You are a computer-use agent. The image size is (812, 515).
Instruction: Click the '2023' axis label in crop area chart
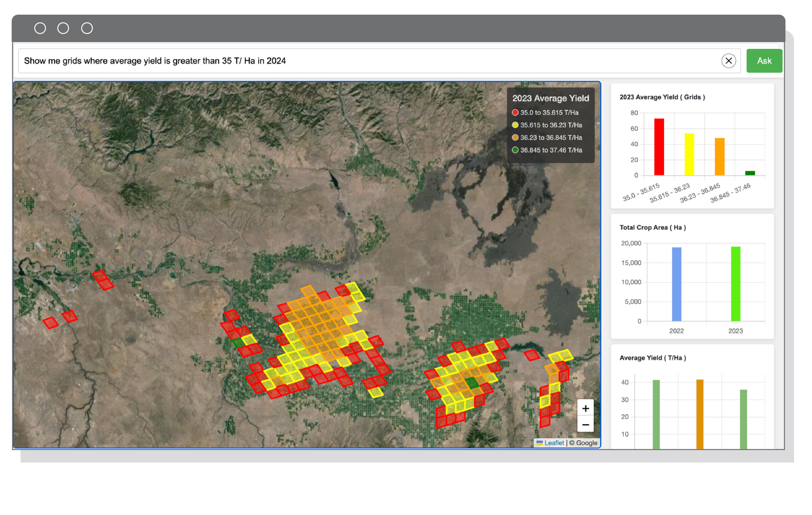tap(735, 331)
